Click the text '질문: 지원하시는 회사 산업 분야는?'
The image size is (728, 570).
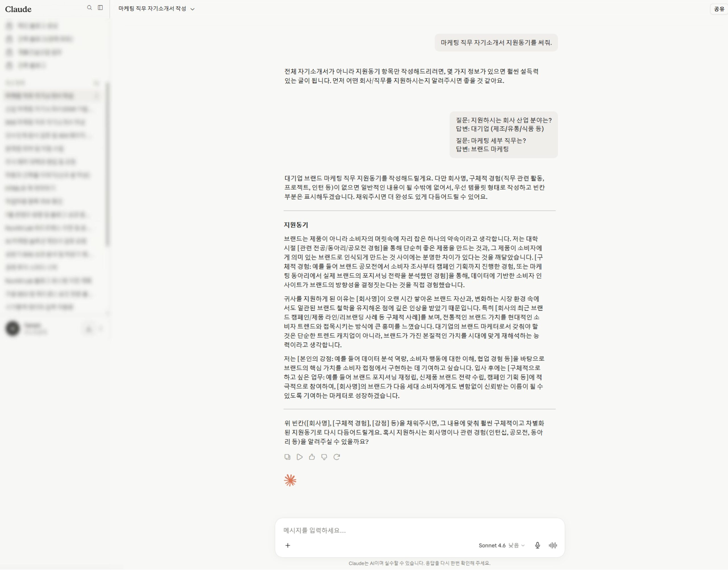[504, 120]
